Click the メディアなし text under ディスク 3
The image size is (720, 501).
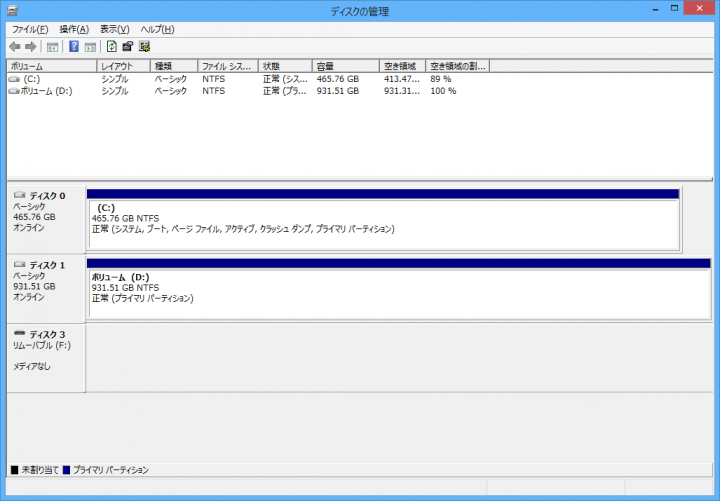click(x=32, y=366)
